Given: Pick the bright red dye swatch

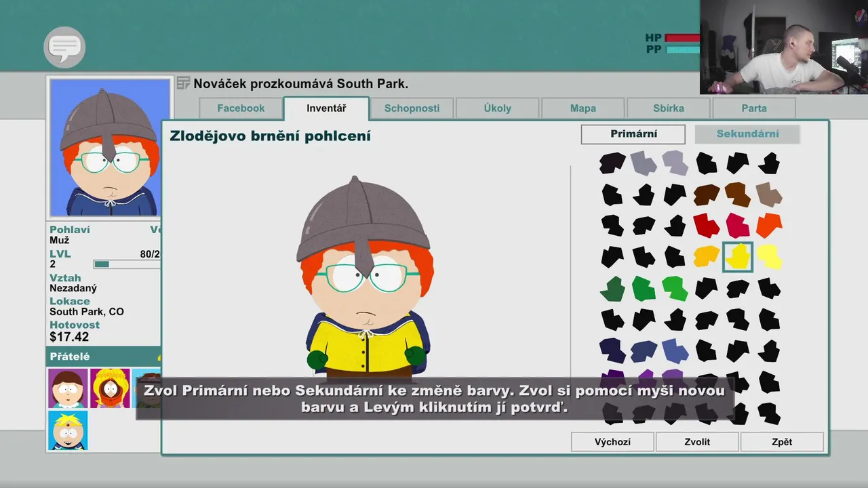Looking at the screenshot, I should coord(707,226).
